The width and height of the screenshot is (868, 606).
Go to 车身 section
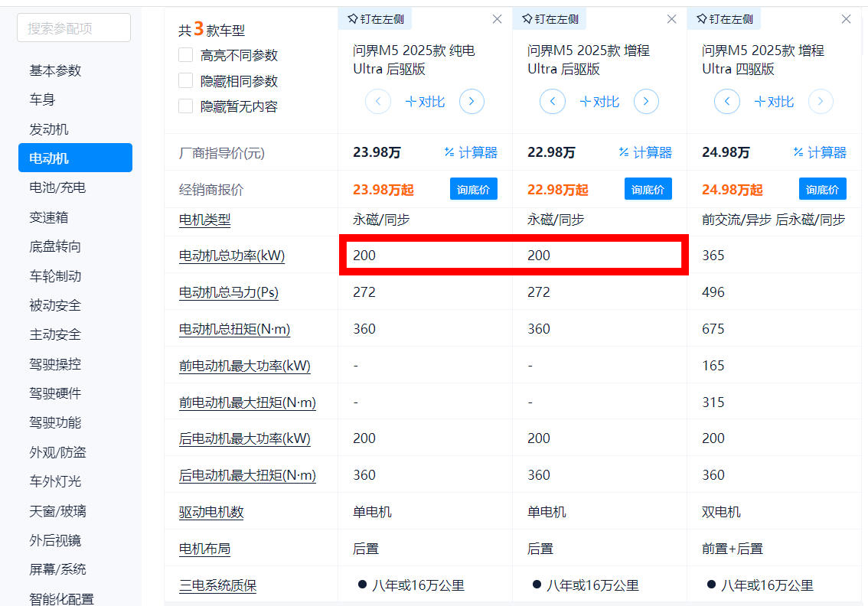click(42, 99)
